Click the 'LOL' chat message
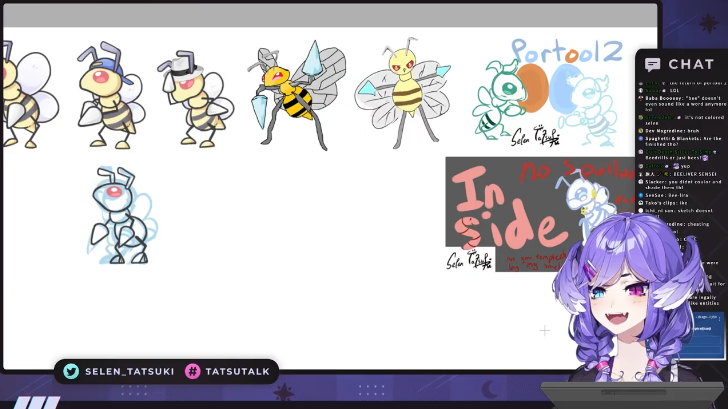The width and height of the screenshot is (728, 409). pos(659,91)
